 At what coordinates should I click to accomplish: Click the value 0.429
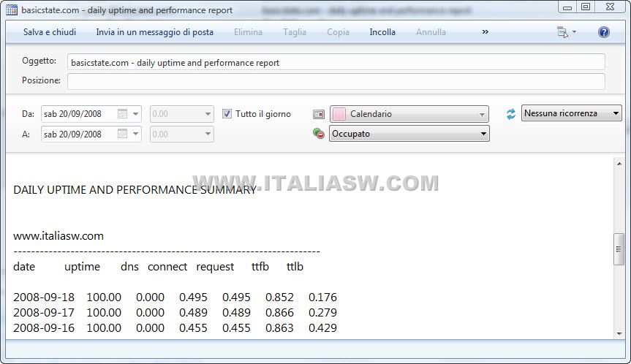click(322, 327)
